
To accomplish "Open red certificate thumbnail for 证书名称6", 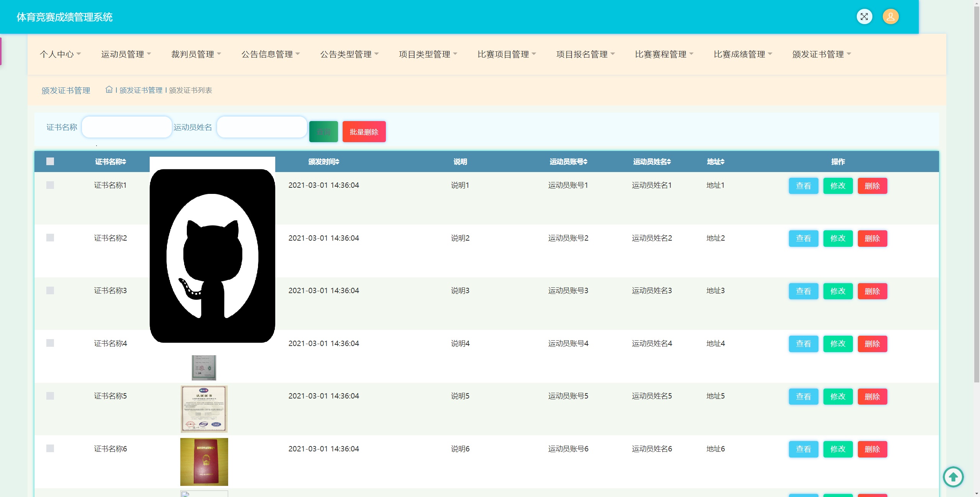I will click(204, 462).
